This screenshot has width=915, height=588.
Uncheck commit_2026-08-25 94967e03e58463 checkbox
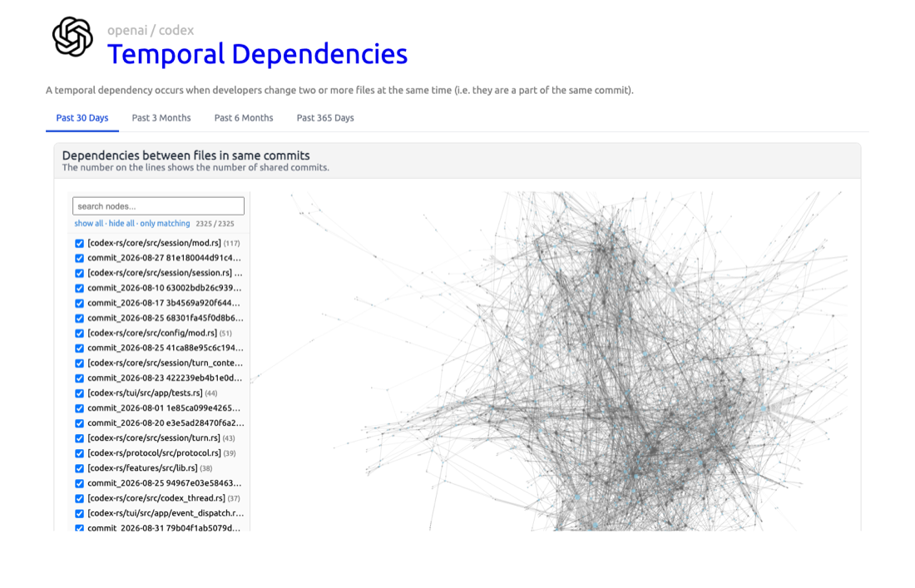point(79,483)
